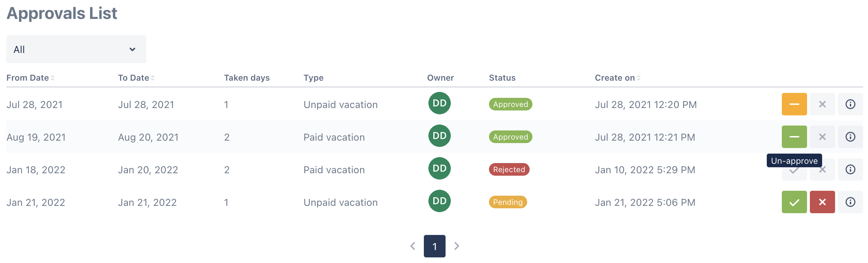This screenshot has width=868, height=263.
Task: Go to page 1 of approvals
Action: tap(434, 246)
